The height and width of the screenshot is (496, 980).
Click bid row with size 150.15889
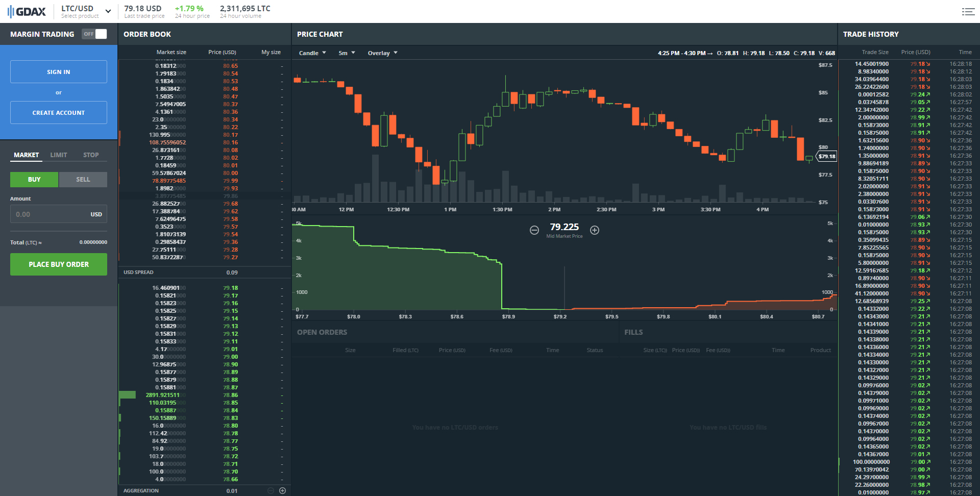(204, 418)
